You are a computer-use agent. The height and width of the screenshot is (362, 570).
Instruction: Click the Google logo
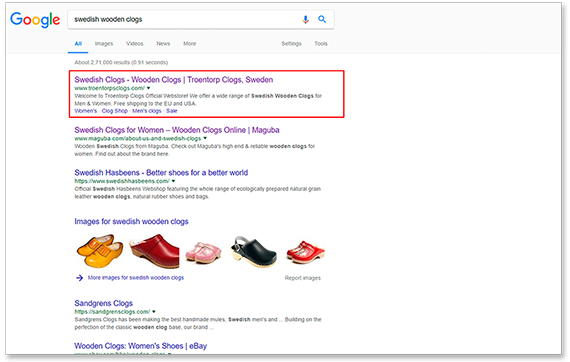(35, 20)
